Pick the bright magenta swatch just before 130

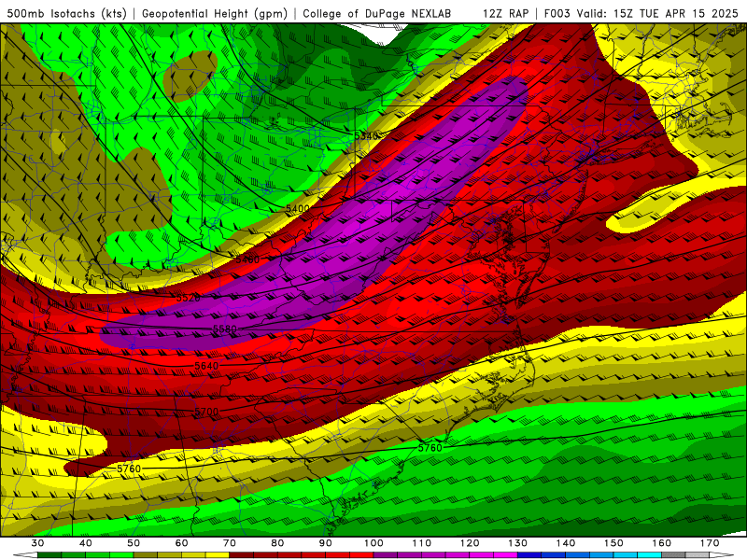pyautogui.click(x=505, y=554)
